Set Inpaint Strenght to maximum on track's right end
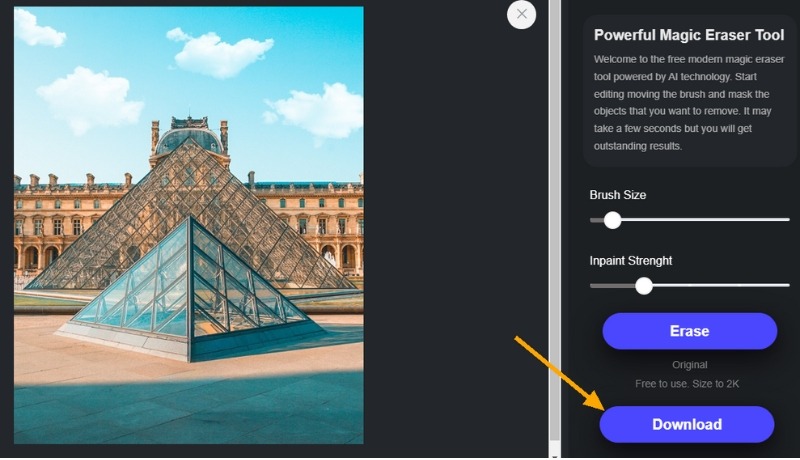 788,286
